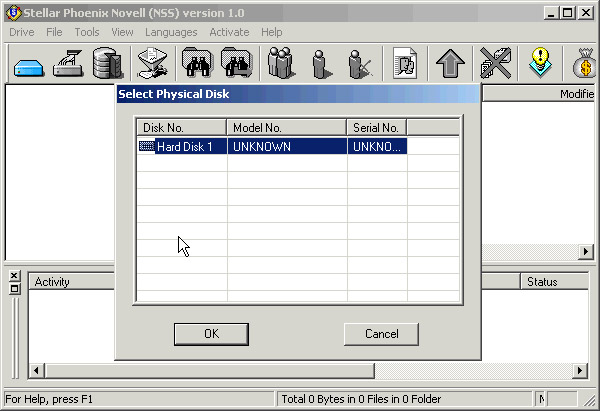Click the stacked database disks icon
Image resolution: width=600 pixels, height=411 pixels.
(106, 64)
